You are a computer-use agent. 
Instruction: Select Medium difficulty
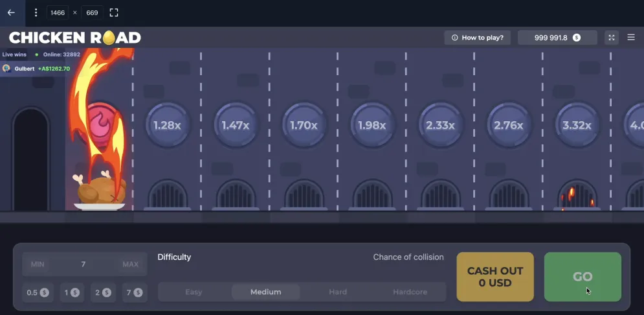[x=266, y=292]
